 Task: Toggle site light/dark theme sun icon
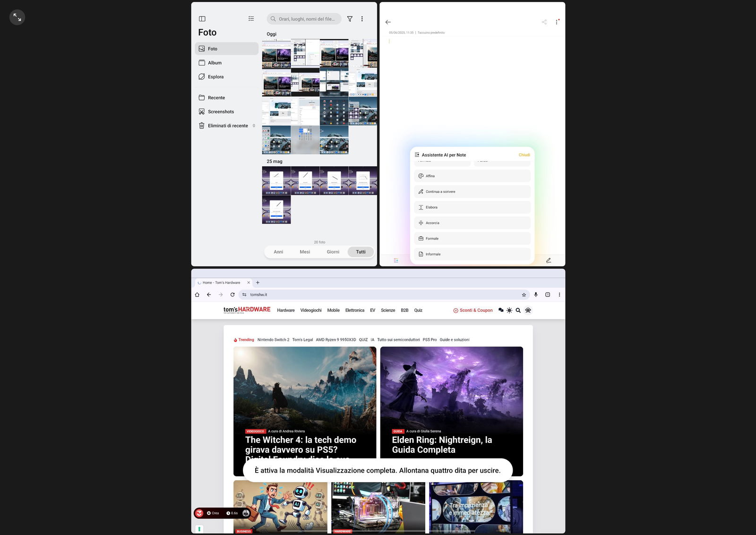509,311
